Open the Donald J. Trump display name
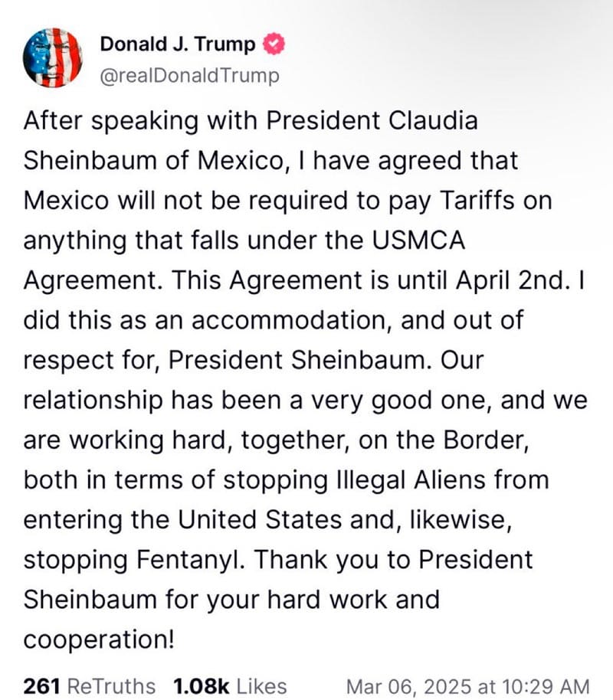 click(x=178, y=44)
